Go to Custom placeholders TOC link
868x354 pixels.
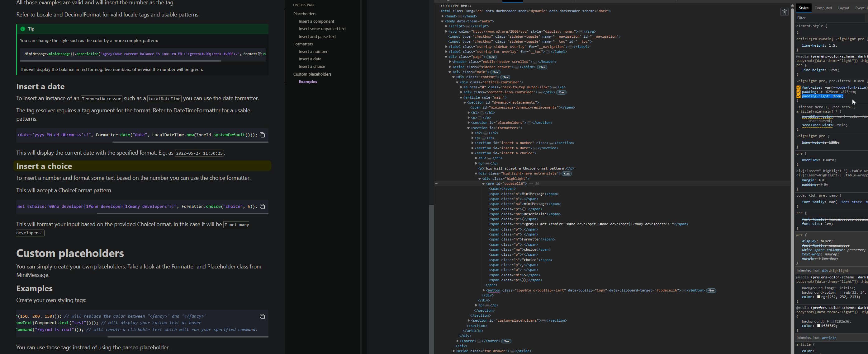312,74
